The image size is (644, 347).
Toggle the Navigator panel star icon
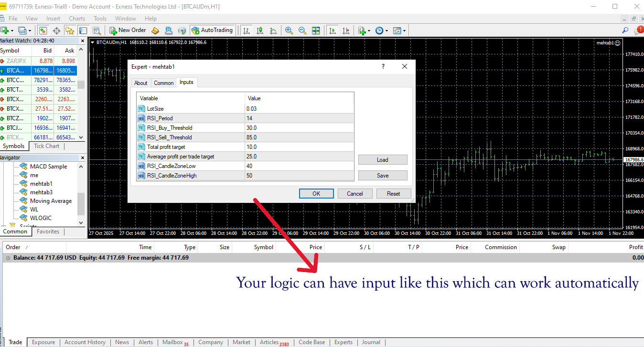coord(70,30)
